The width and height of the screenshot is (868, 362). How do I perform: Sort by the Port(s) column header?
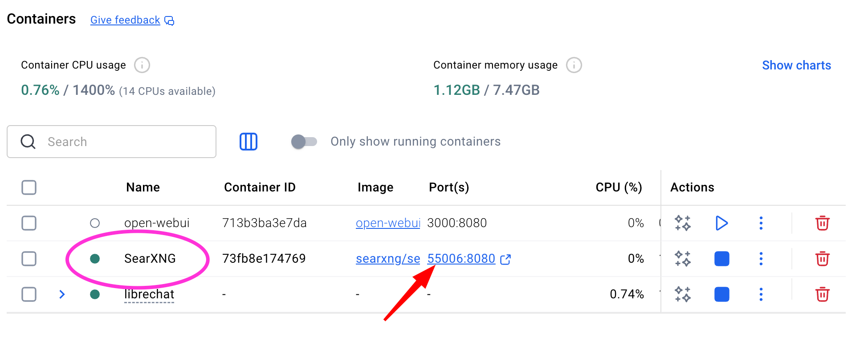[x=449, y=187]
